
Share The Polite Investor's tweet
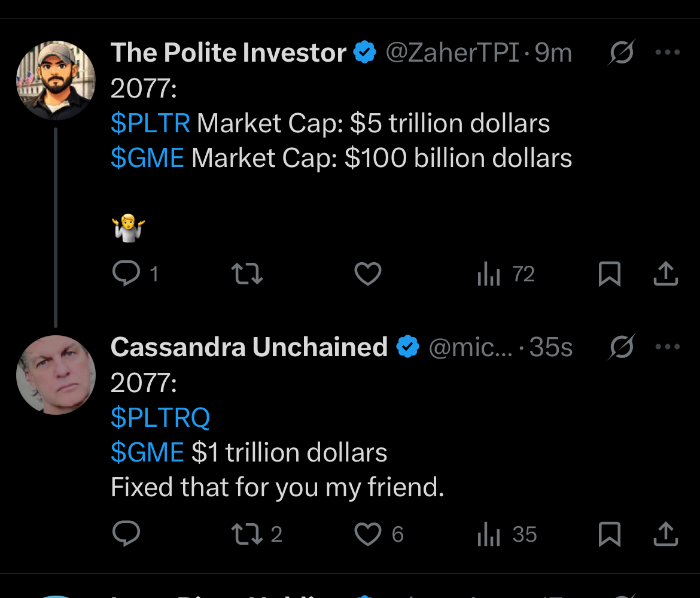point(666,274)
